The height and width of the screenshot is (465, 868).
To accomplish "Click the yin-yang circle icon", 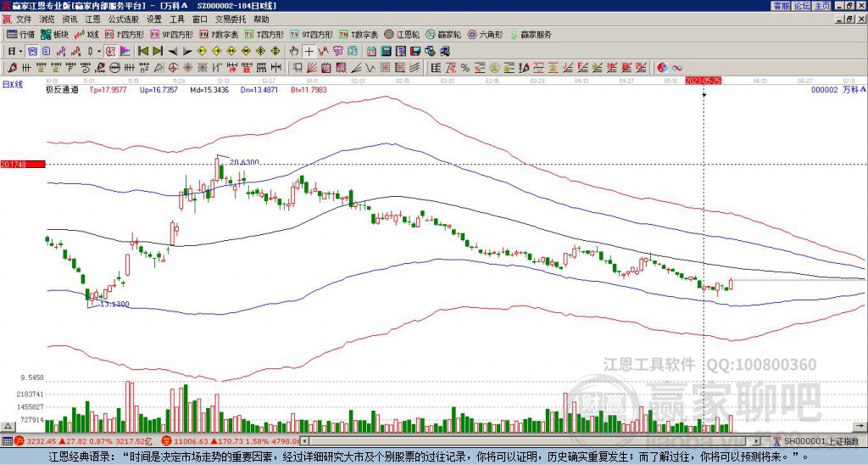I will click(x=662, y=68).
